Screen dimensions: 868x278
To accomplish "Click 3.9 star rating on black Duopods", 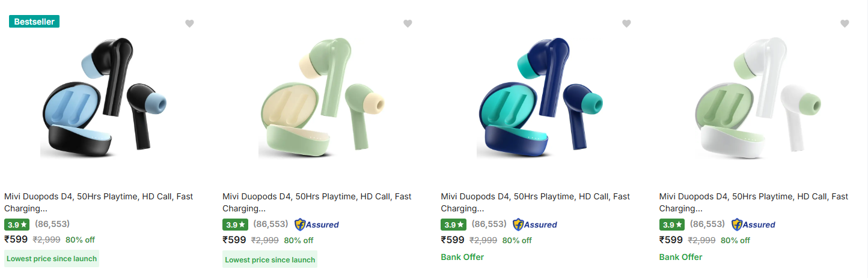I will 16,225.
